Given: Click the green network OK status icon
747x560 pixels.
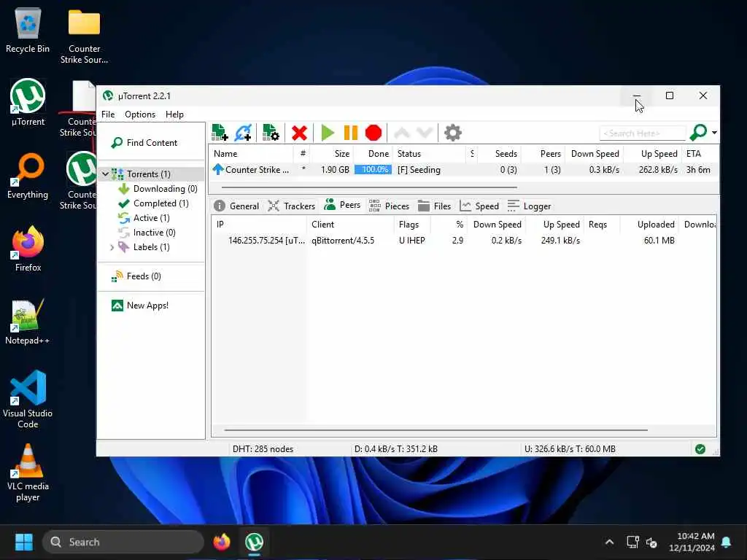Looking at the screenshot, I should pyautogui.click(x=700, y=449).
